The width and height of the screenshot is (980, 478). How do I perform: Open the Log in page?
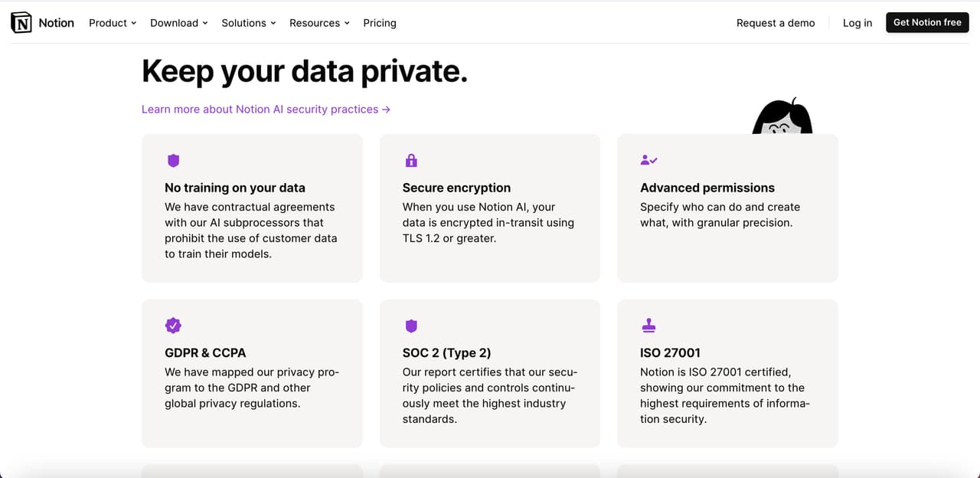click(x=857, y=23)
